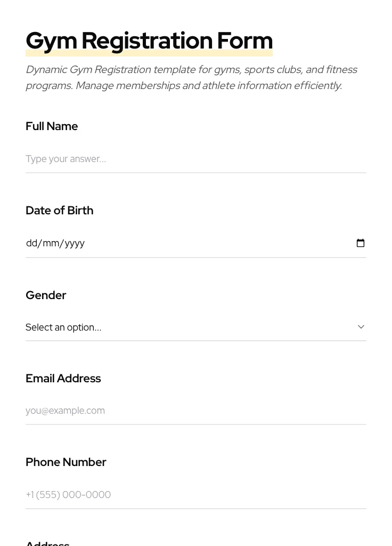The image size is (392, 546).
Task: Click the Phone Number label
Action: pyautogui.click(x=66, y=462)
